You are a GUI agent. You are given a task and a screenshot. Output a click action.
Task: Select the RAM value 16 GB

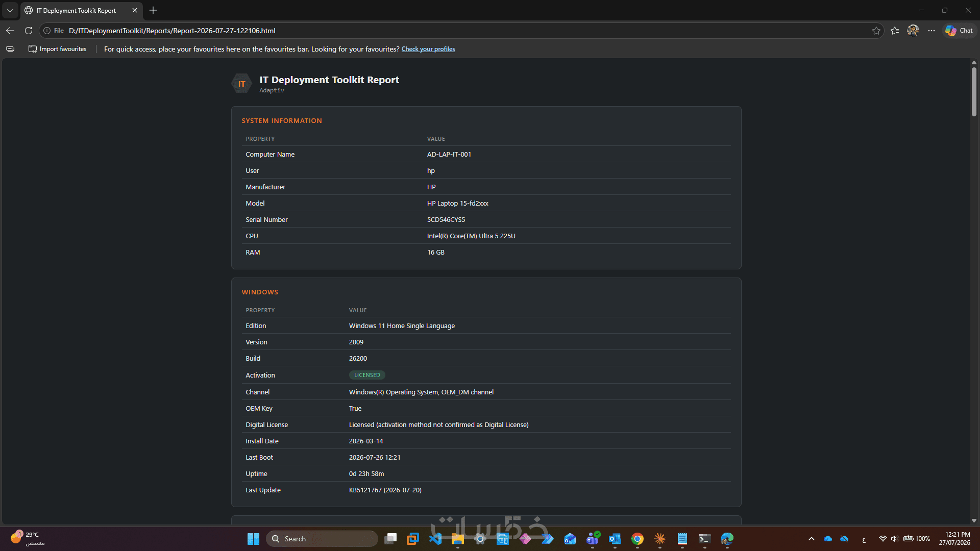coord(436,252)
